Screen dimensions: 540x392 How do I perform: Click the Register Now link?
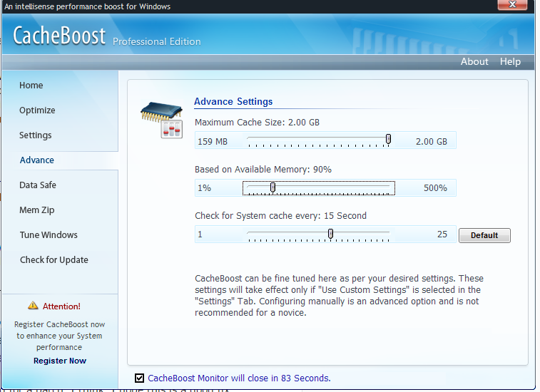pos(60,361)
